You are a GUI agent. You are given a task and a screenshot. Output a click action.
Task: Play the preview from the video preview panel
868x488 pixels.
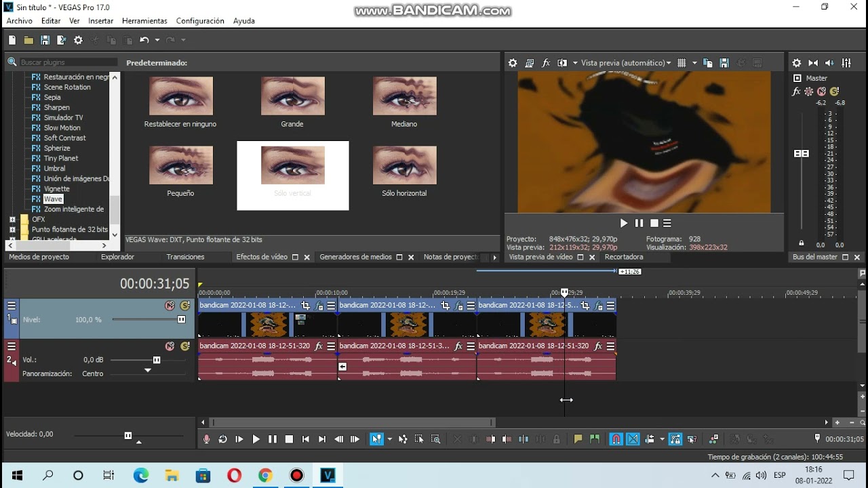[624, 223]
